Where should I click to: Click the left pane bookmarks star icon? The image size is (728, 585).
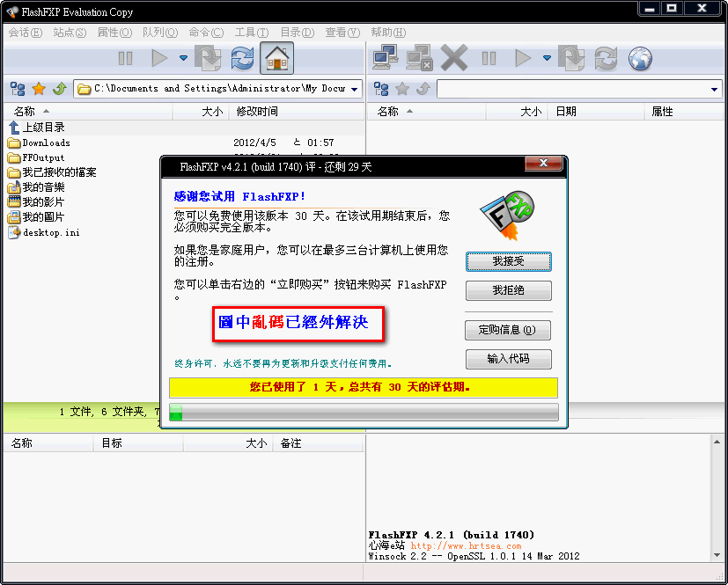pos(39,89)
